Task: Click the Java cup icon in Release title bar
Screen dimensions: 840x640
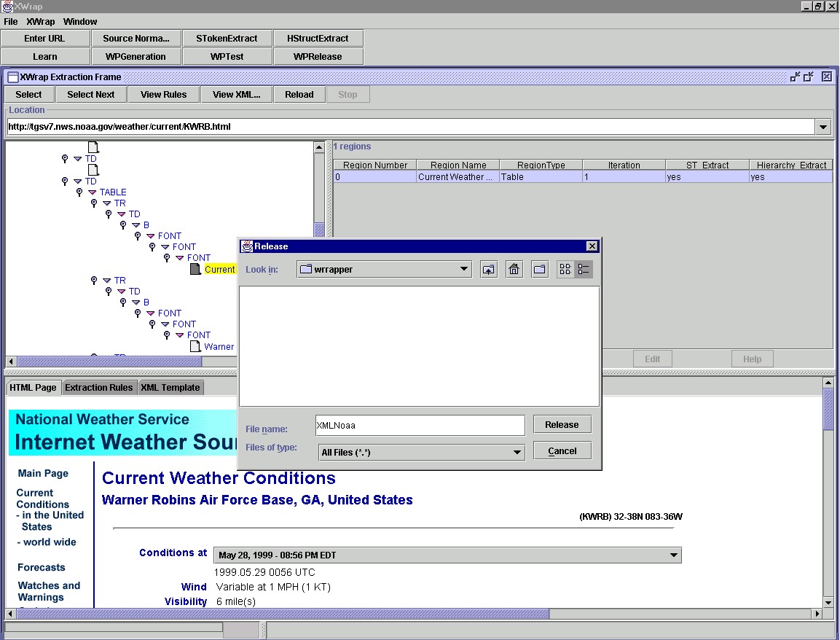Action: [x=248, y=246]
